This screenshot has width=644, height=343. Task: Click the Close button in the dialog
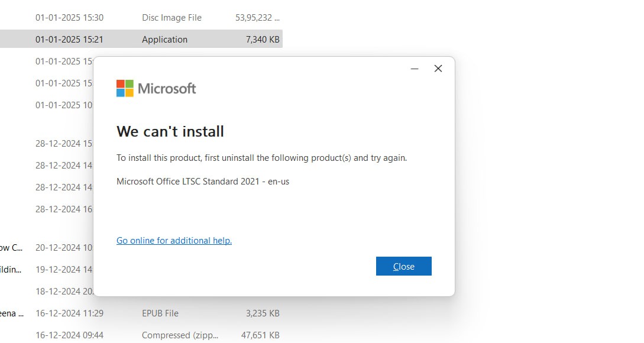click(x=404, y=266)
